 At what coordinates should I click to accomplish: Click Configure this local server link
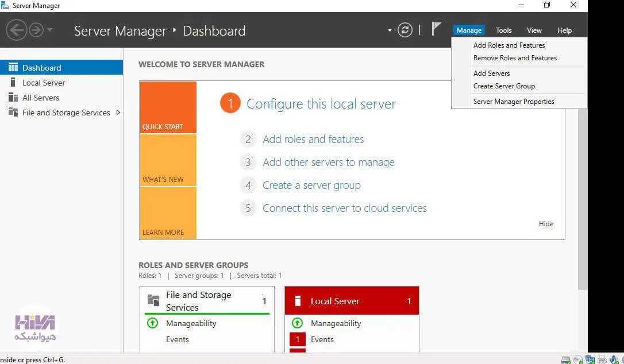[321, 104]
